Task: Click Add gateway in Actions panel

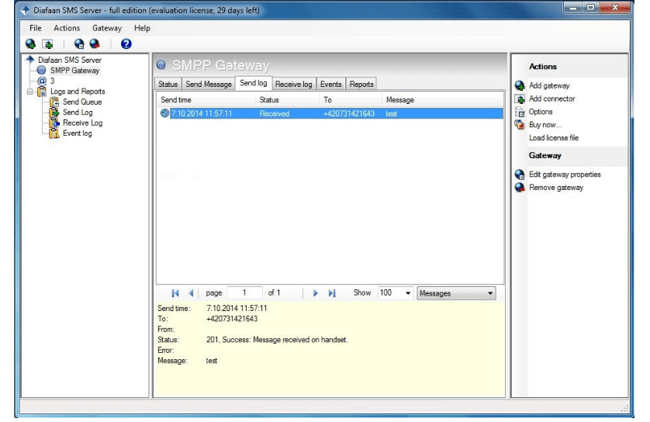Action: click(549, 86)
